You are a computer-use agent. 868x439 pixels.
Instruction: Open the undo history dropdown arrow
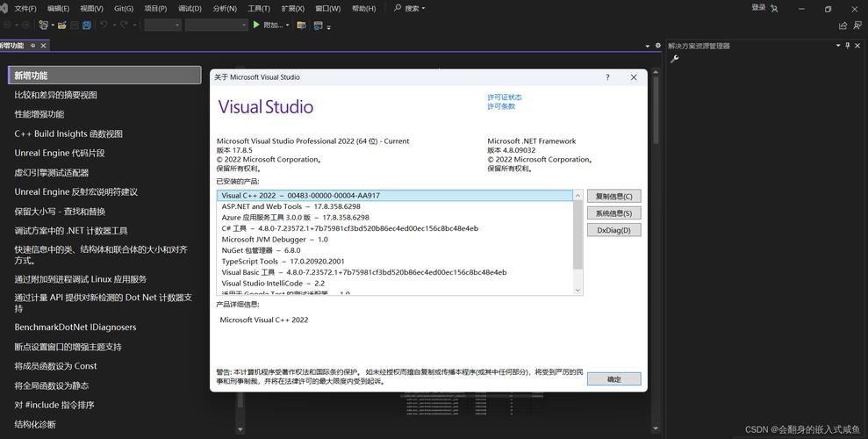click(114, 25)
